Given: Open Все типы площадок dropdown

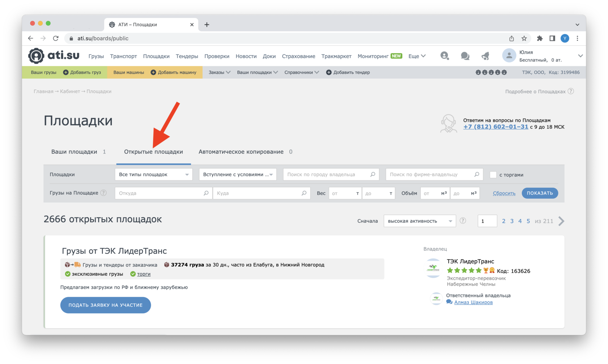Looking at the screenshot, I should (153, 174).
